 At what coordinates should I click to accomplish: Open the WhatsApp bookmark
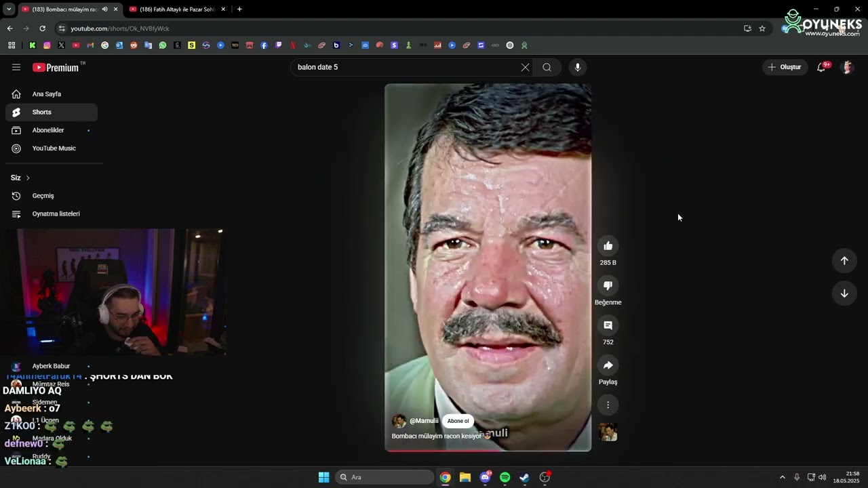click(x=163, y=45)
